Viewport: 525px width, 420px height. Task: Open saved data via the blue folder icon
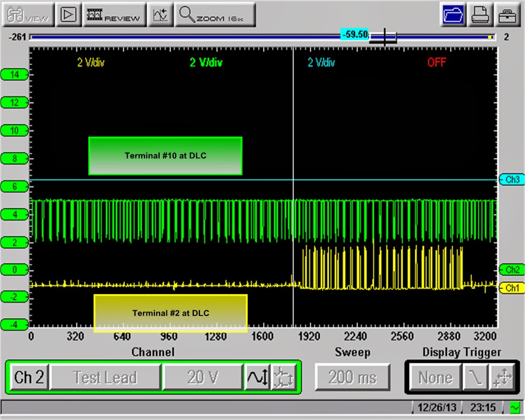pos(454,14)
